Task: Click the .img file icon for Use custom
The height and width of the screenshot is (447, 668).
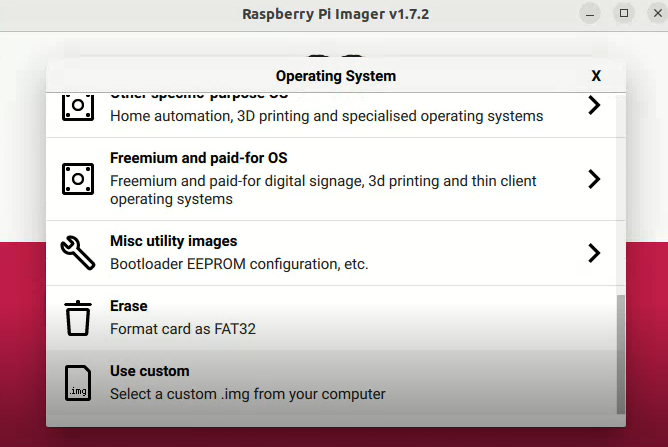Action: (78, 383)
